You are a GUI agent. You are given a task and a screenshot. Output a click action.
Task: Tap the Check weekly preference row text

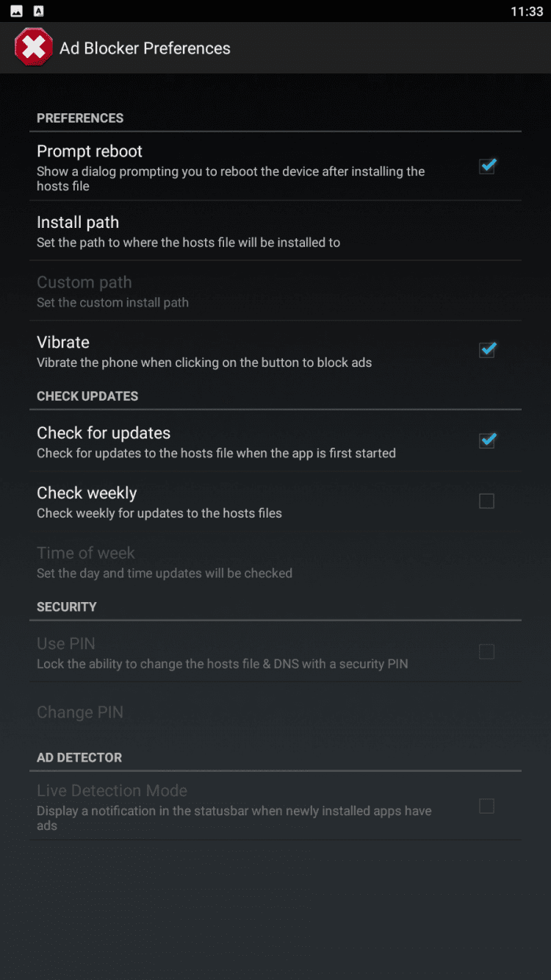(x=159, y=502)
